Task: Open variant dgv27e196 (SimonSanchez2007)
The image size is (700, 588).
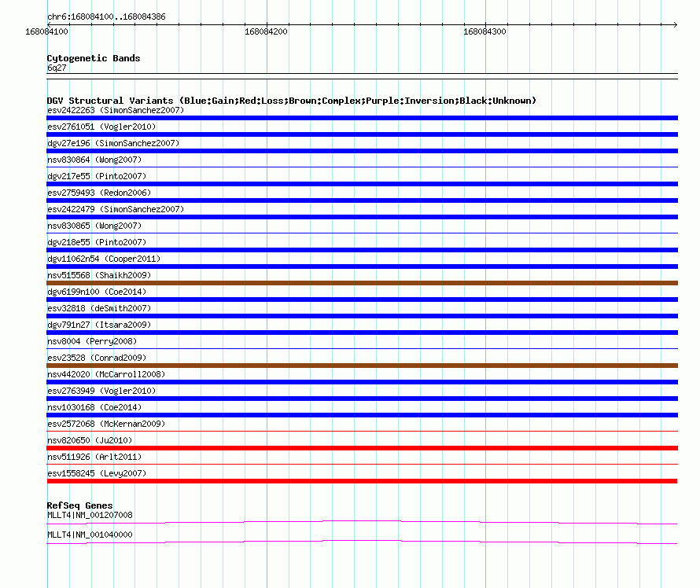Action: pyautogui.click(x=113, y=143)
